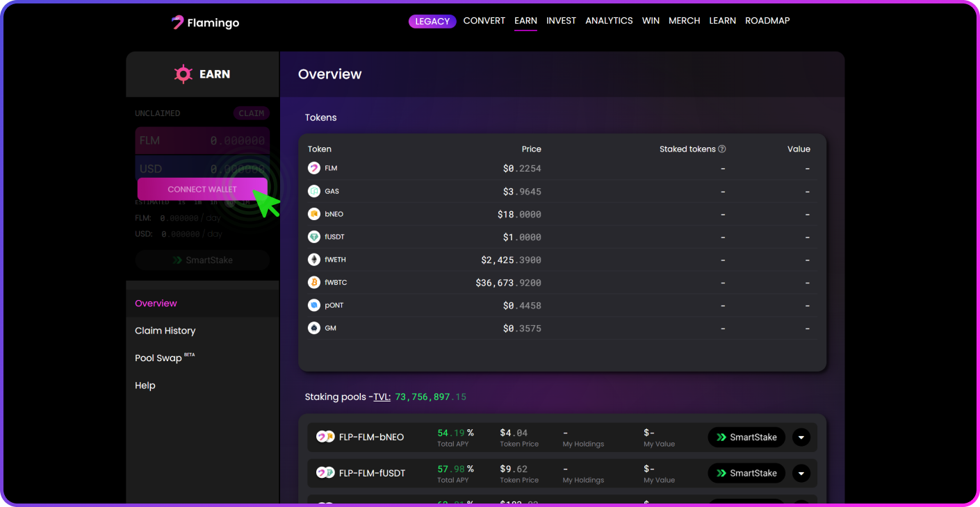Select Overview in the sidebar
Image resolution: width=980 pixels, height=507 pixels.
point(156,304)
